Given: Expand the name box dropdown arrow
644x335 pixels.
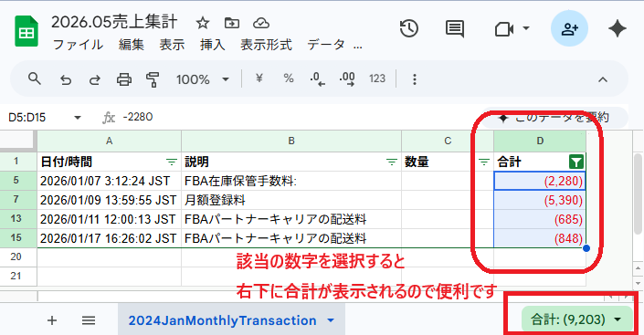Looking at the screenshot, I should click(78, 118).
